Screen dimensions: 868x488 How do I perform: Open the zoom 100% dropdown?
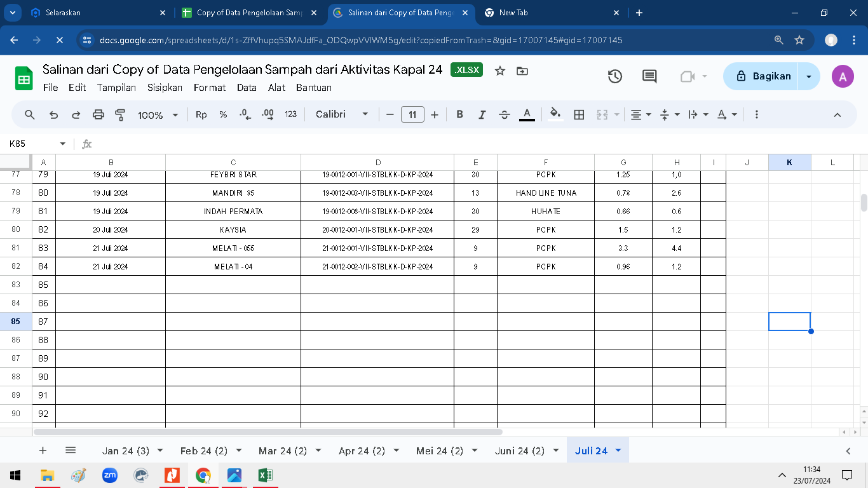tap(158, 115)
